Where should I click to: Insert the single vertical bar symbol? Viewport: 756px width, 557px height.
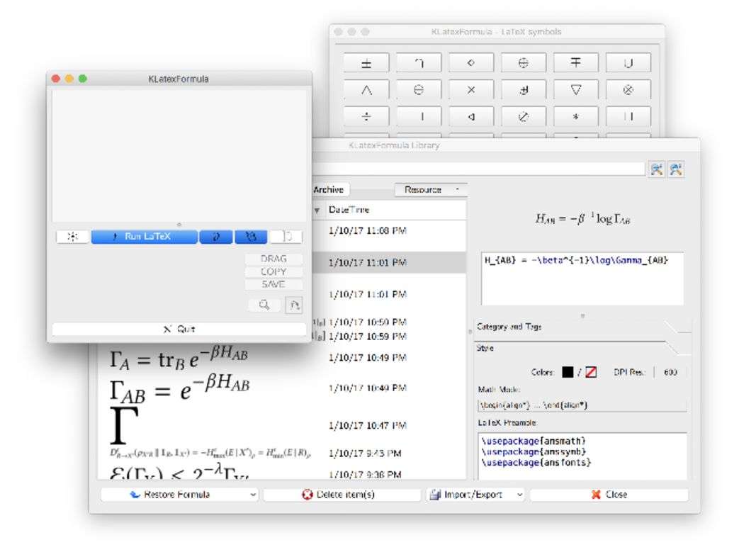(419, 116)
